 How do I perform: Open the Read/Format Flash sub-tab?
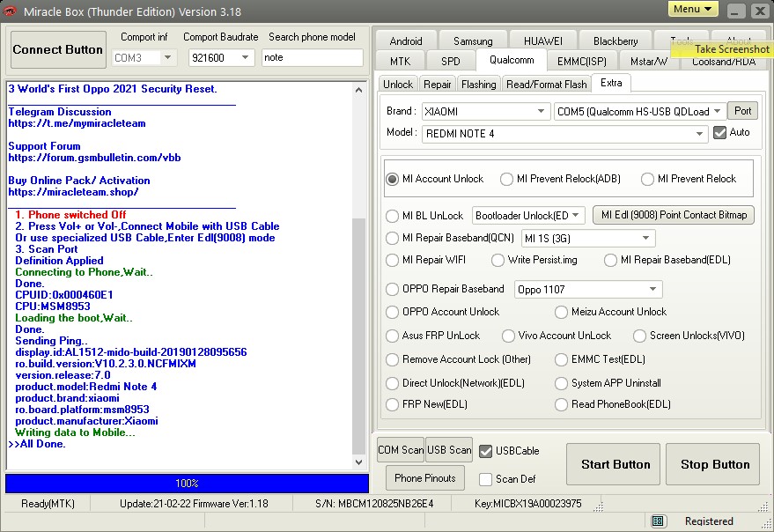547,84
